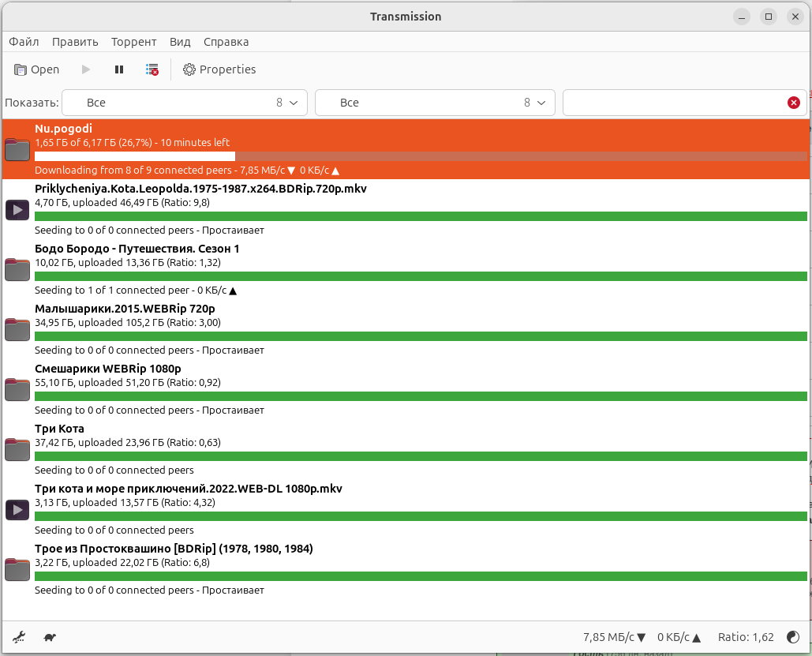Screen dimensions: 812x656
Task: Click the remove torrent toolbar icon
Action: 152,69
